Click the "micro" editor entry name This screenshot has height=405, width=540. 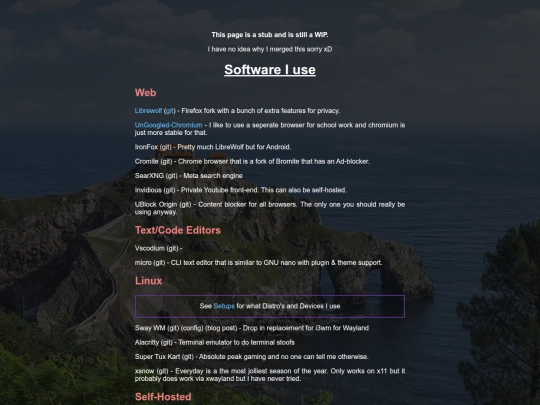tap(143, 263)
